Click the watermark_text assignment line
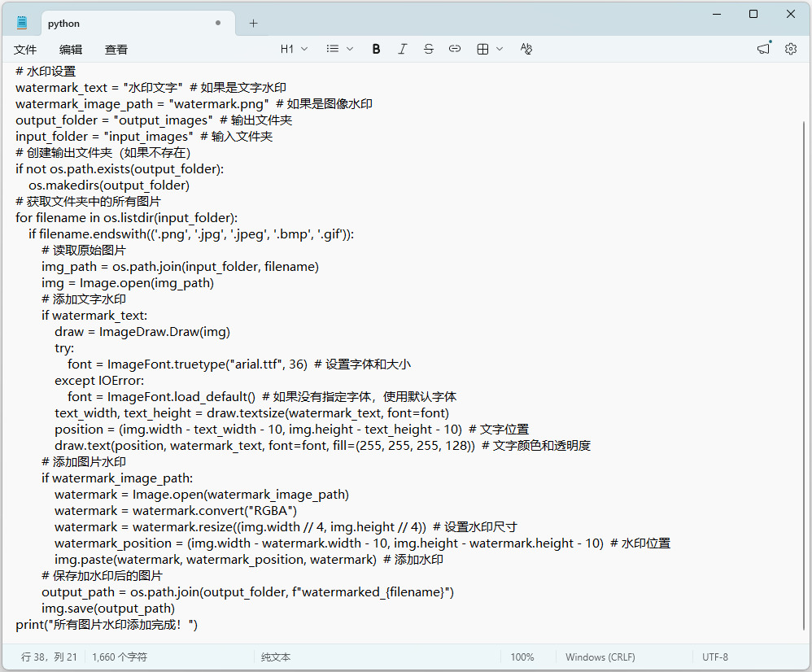 pyautogui.click(x=151, y=88)
